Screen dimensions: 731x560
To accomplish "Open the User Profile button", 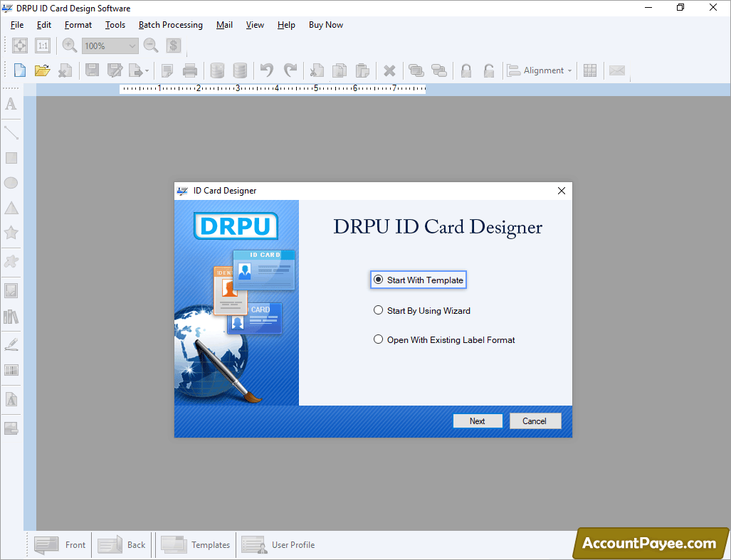I will pos(278,544).
